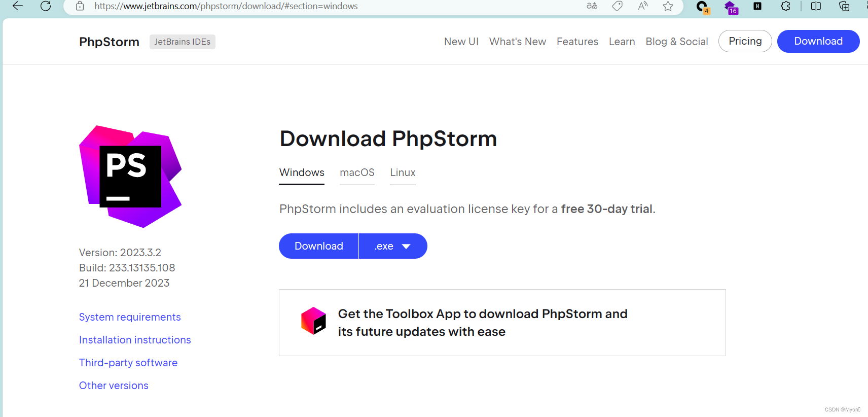Select the Linux download tab

[x=402, y=172]
